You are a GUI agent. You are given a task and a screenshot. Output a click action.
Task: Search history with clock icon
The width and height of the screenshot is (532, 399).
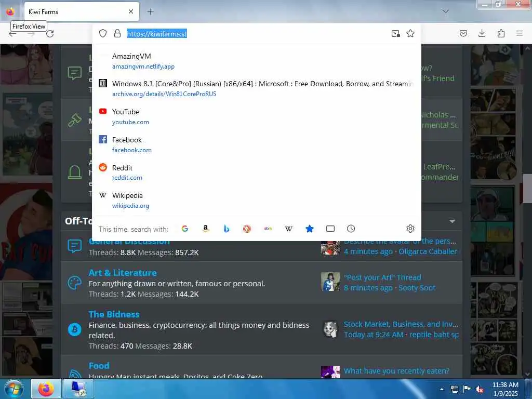[351, 229]
